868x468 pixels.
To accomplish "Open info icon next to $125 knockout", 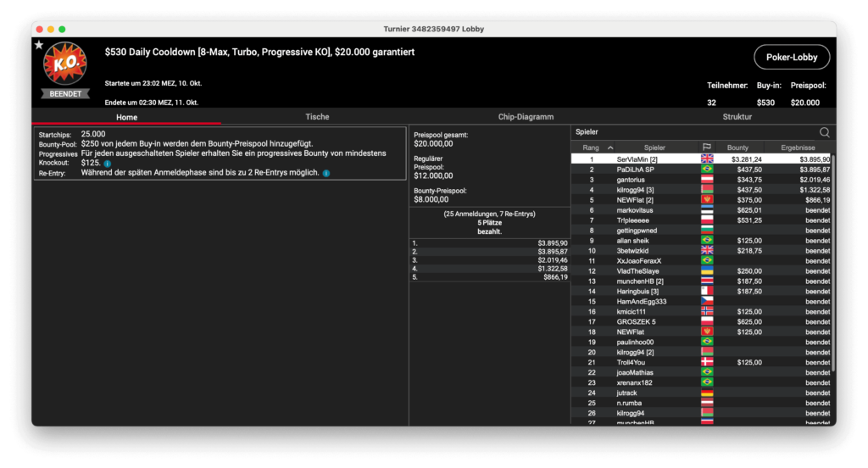I will tap(108, 164).
